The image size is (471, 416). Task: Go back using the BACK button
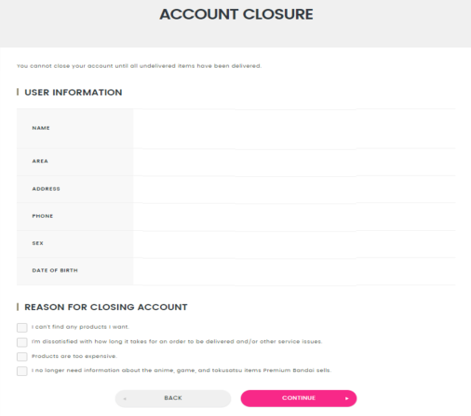coord(173,398)
